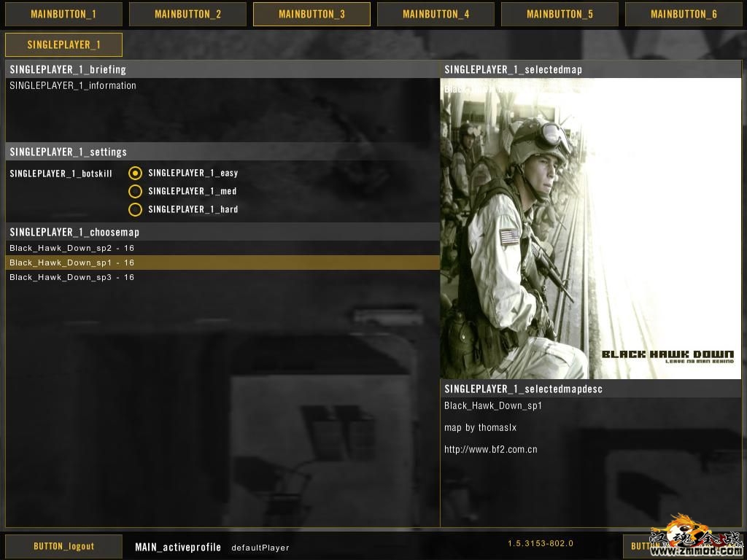This screenshot has height=560, width=747.
Task: Click the SINGLEPLAYER_1_settings header
Action: (x=222, y=152)
